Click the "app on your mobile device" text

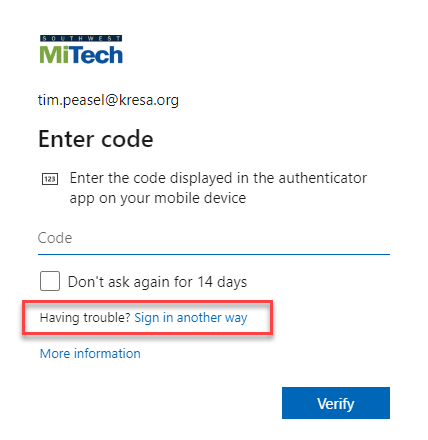pos(158,198)
